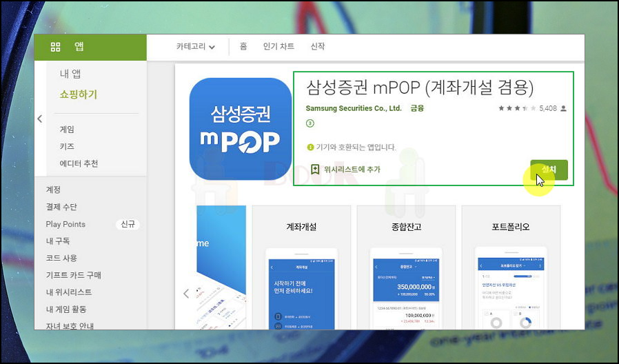The image size is (619, 364).
Task: Click the bookmark wishlist icon
Action: coord(315,170)
